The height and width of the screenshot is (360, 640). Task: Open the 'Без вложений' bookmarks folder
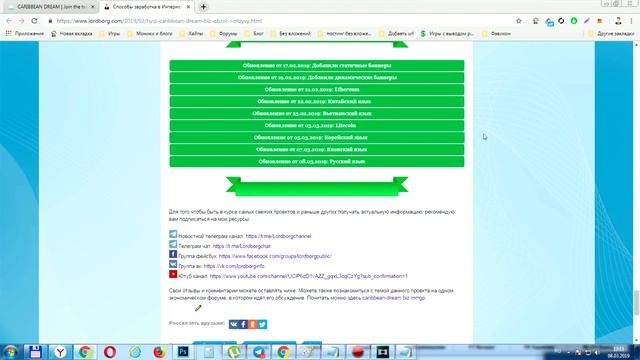point(291,33)
